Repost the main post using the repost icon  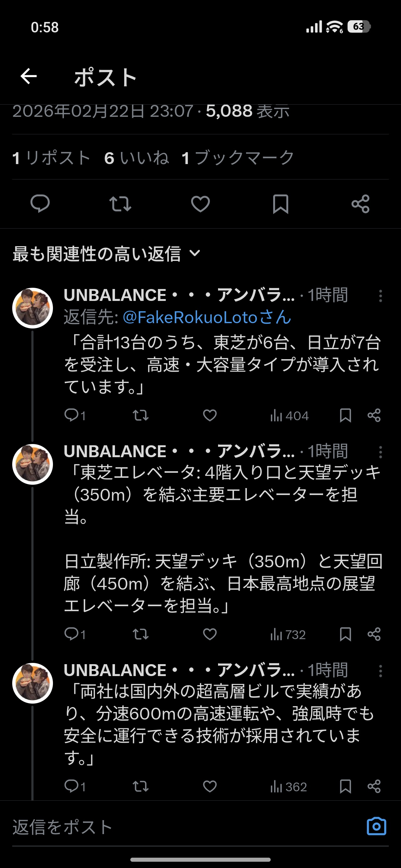(x=120, y=204)
